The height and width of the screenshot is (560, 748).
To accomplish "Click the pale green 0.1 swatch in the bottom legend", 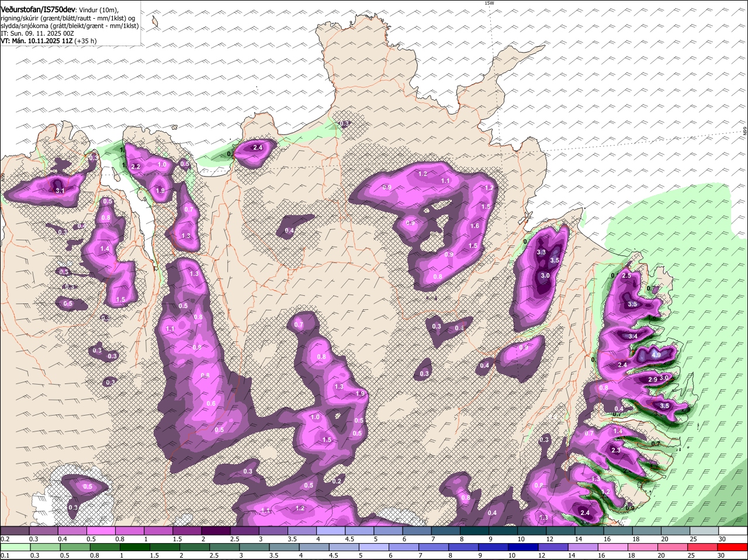I will tap(14, 547).
